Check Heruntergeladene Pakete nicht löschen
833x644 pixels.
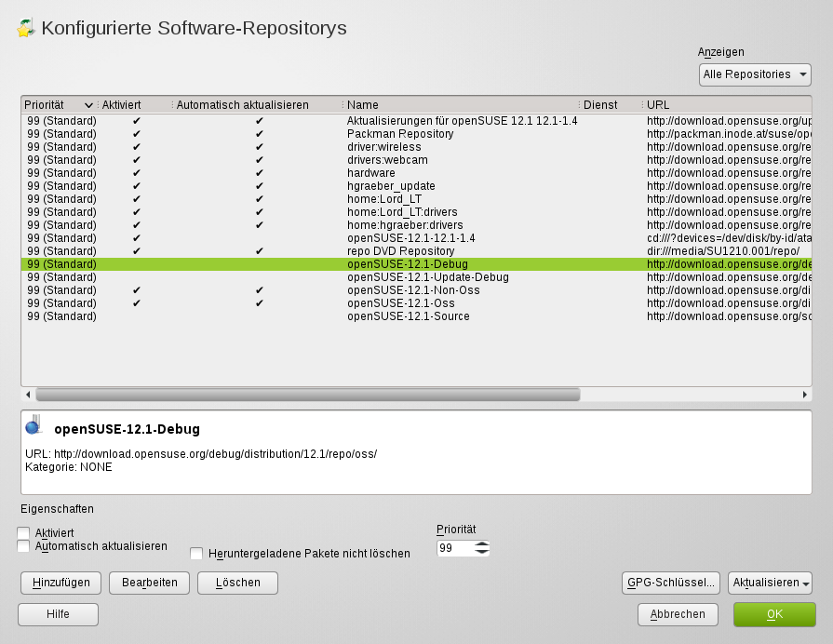coord(196,554)
